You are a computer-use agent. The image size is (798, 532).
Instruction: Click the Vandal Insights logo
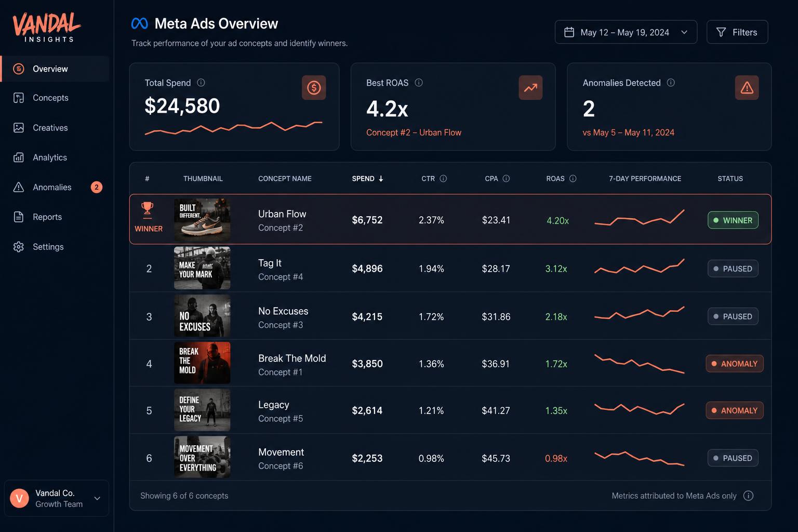[x=47, y=27]
